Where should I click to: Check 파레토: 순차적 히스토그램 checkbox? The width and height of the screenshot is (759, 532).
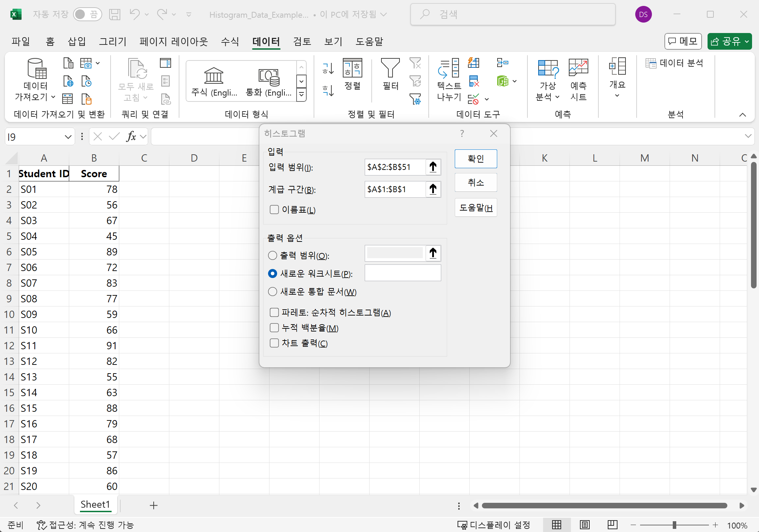tap(274, 312)
